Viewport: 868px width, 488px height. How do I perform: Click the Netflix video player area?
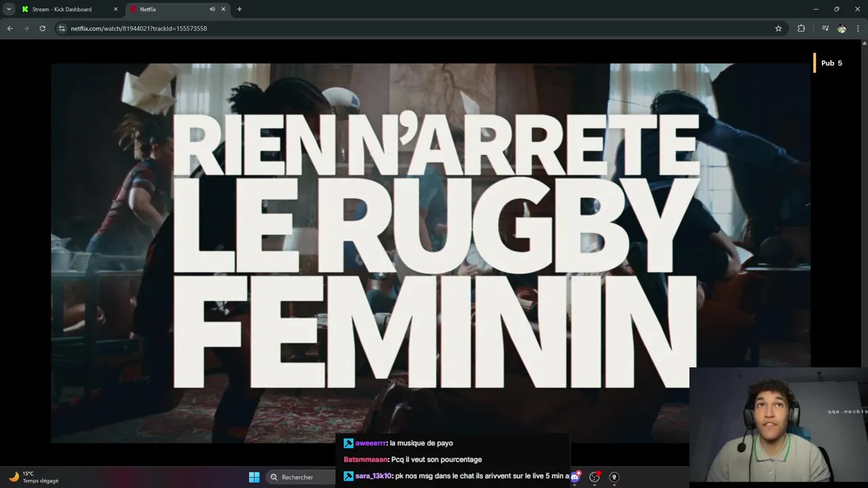[431, 253]
